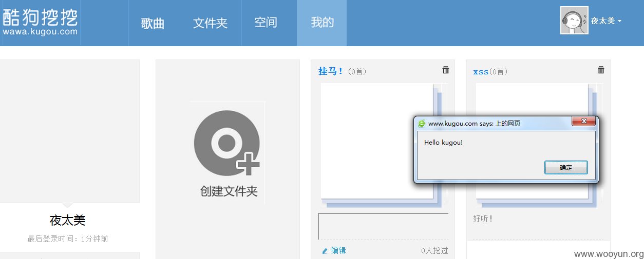Open the 歌曲 tab

tap(153, 23)
